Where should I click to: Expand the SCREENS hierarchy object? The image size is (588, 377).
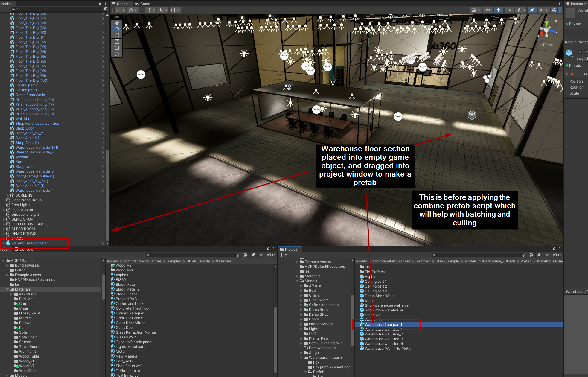8,195
